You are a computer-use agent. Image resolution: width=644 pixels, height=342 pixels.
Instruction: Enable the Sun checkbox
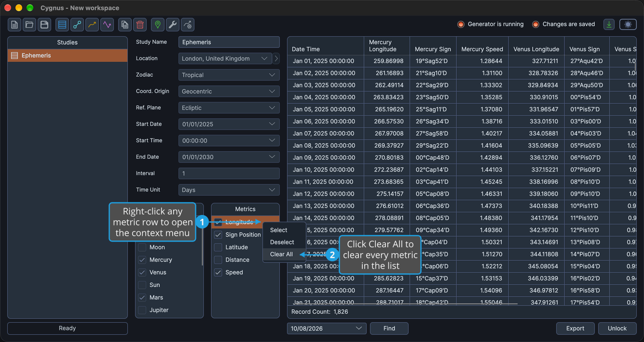[x=142, y=285]
